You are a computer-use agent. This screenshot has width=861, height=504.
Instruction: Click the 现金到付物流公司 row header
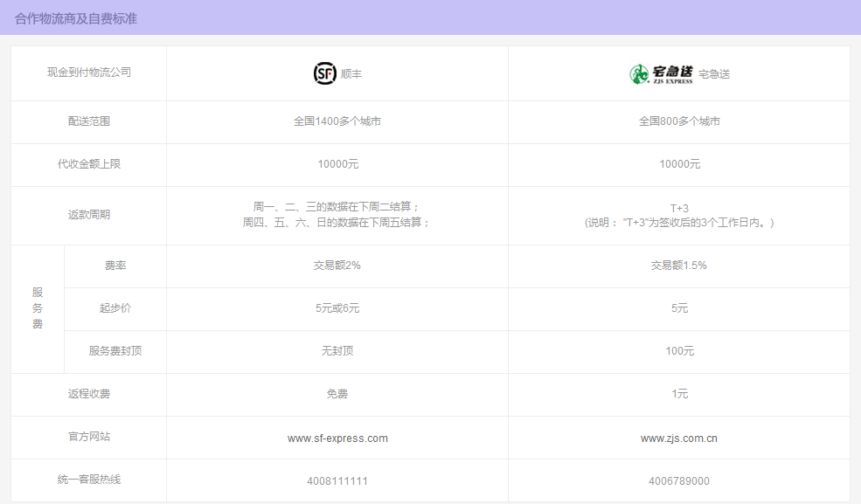click(x=89, y=72)
